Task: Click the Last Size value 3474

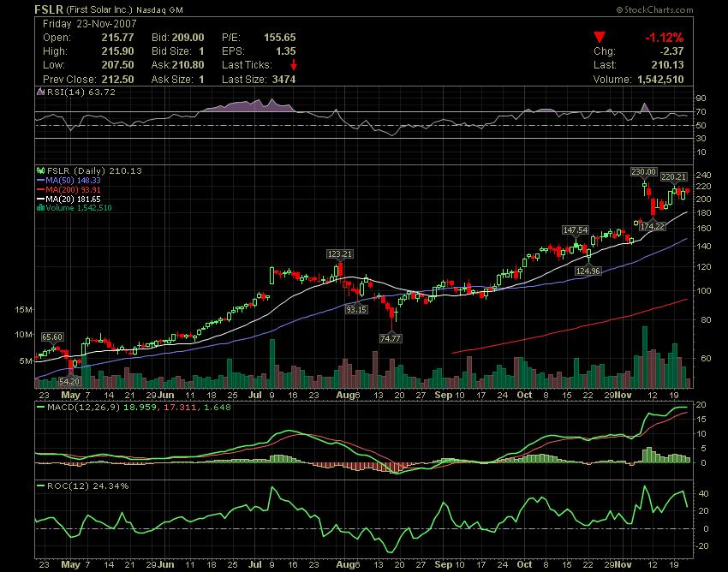Action: coord(283,80)
